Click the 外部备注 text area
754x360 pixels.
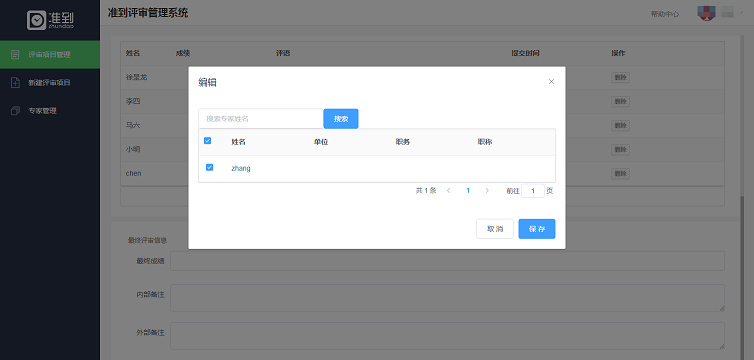pos(447,335)
